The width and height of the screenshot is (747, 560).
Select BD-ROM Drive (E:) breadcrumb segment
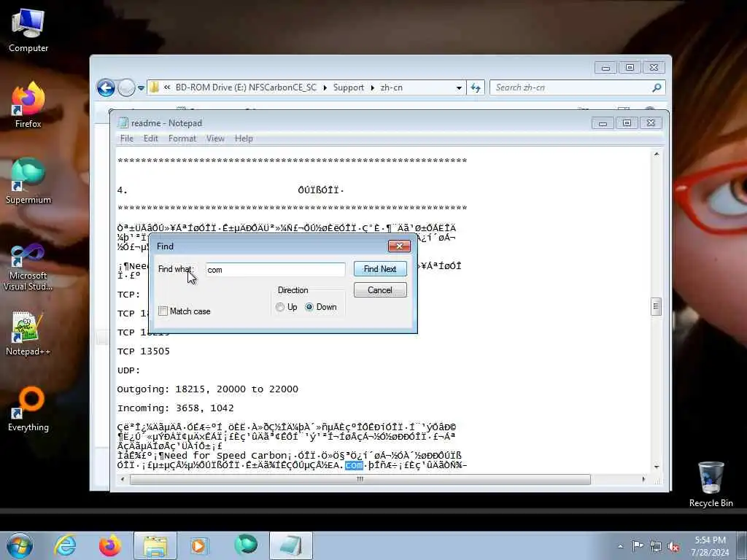click(246, 87)
